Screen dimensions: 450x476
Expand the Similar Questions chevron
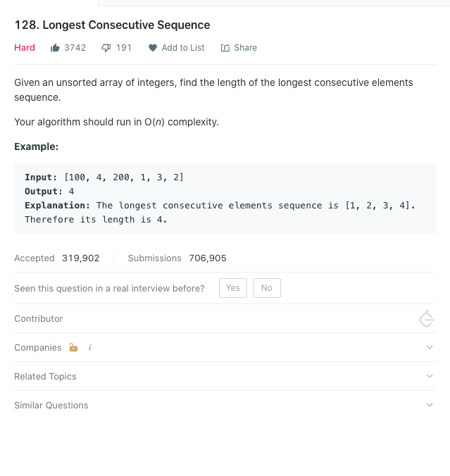[430, 406]
